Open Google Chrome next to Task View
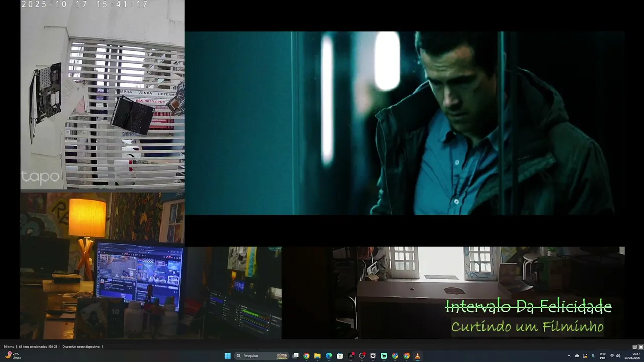This screenshot has height=362, width=644. (x=306, y=356)
